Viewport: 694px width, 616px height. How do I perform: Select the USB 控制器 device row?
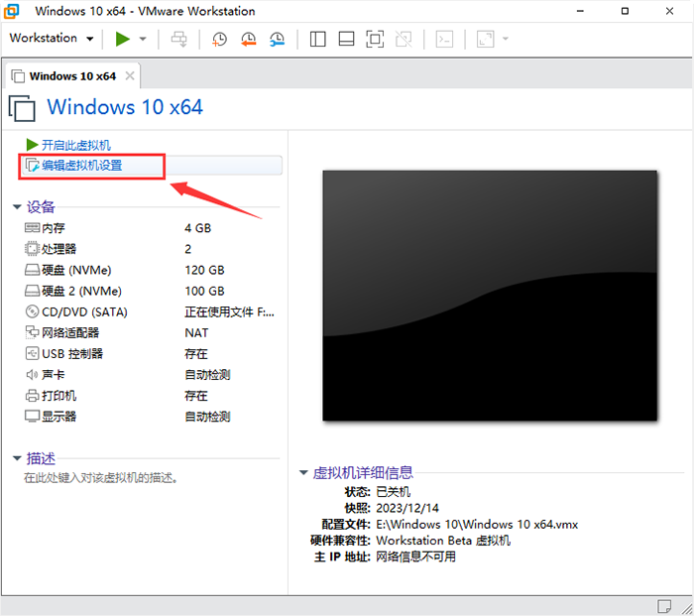151,354
